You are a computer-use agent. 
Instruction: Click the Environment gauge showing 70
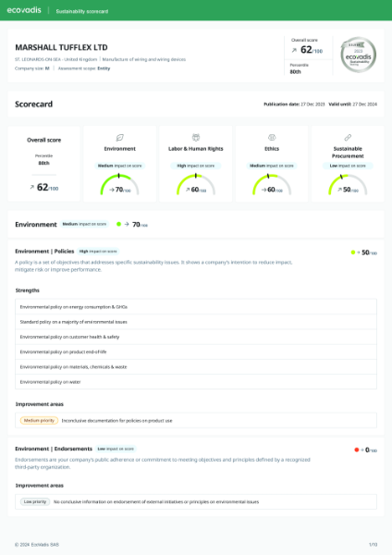(119, 184)
